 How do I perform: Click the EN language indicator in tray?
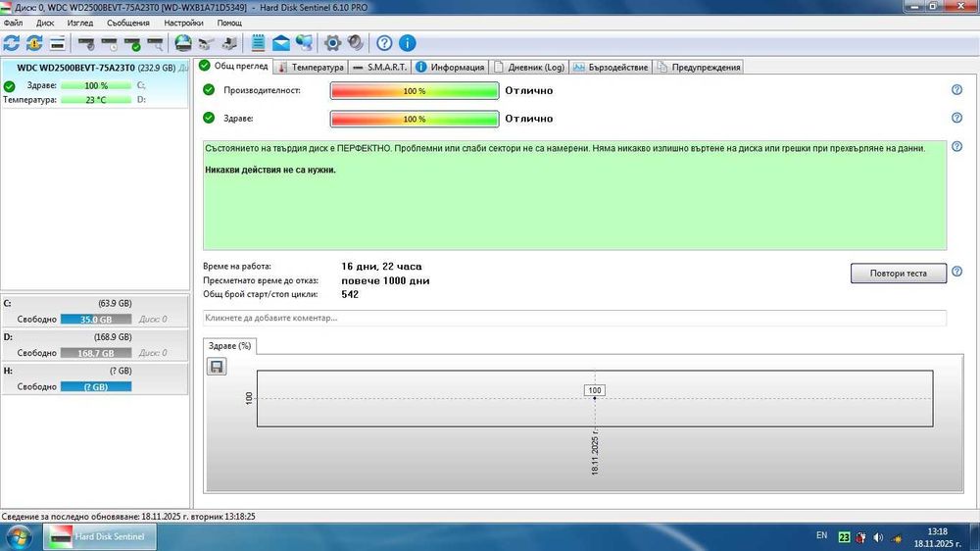coord(821,535)
